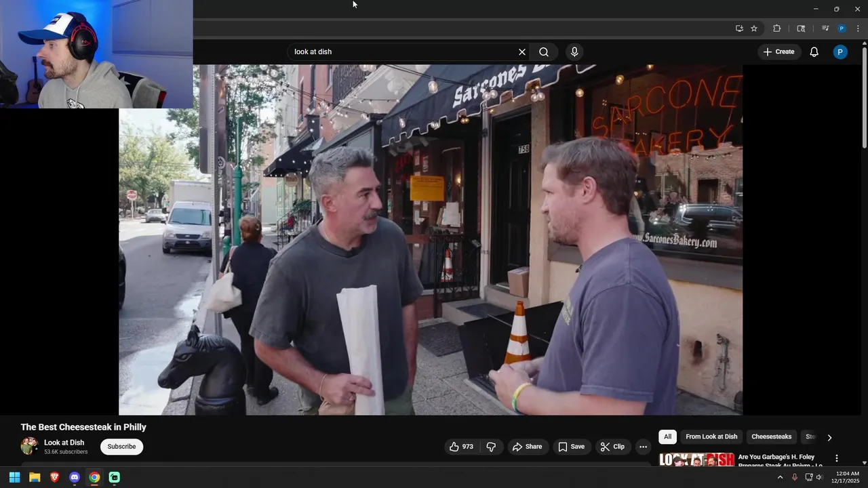This screenshot has height=488, width=868.
Task: Open the teal app icon in taskbar
Action: 115,477
